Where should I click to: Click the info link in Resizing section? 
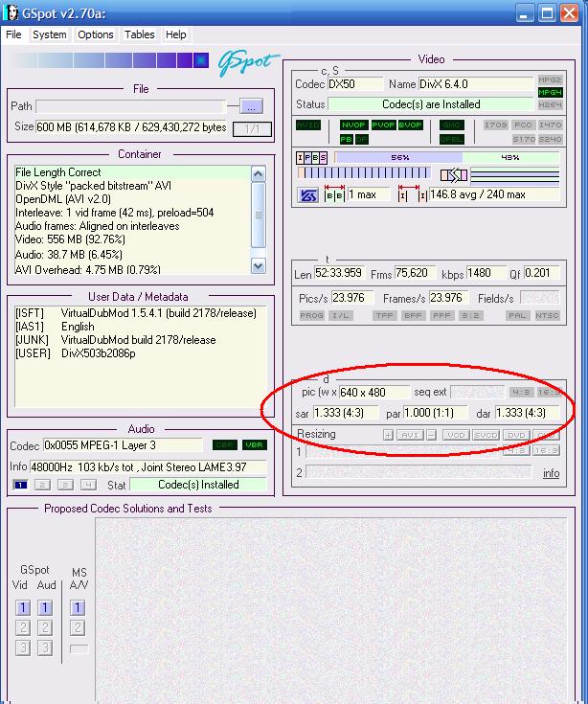pos(551,473)
